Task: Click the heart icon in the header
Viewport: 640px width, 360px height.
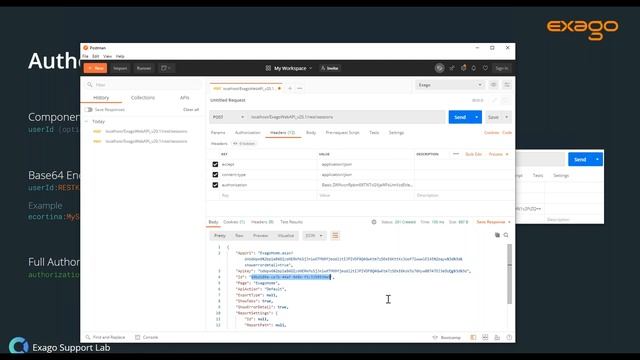Action: [485, 68]
